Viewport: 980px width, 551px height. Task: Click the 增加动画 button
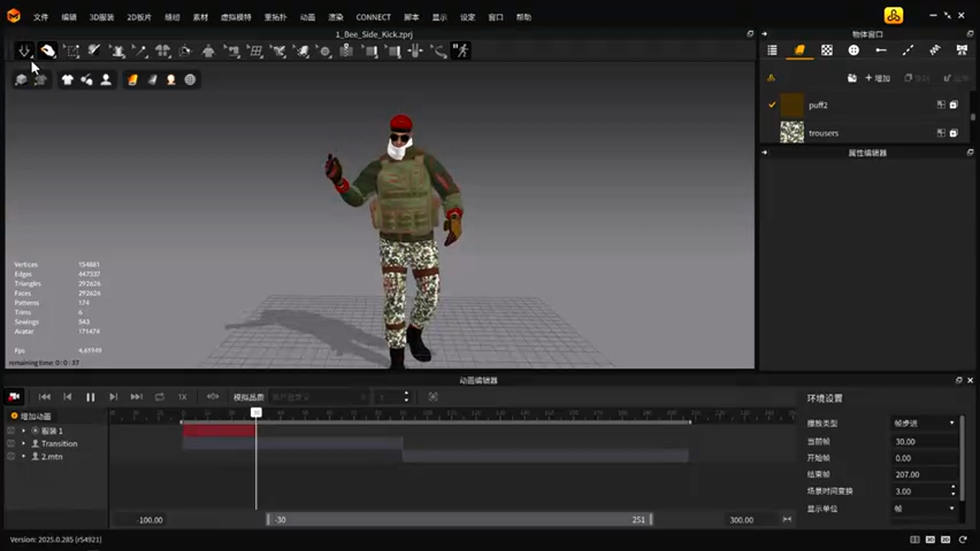[x=31, y=416]
